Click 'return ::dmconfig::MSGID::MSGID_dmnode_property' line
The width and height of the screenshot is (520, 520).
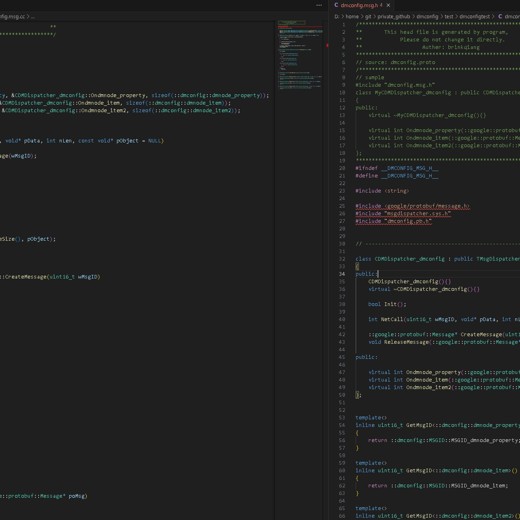444,440
